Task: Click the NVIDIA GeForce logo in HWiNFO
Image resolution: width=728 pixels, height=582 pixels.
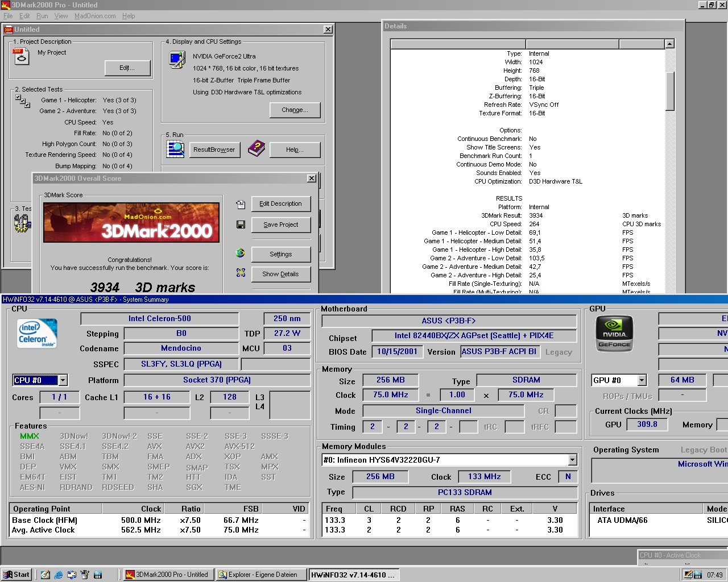Action: (x=614, y=333)
